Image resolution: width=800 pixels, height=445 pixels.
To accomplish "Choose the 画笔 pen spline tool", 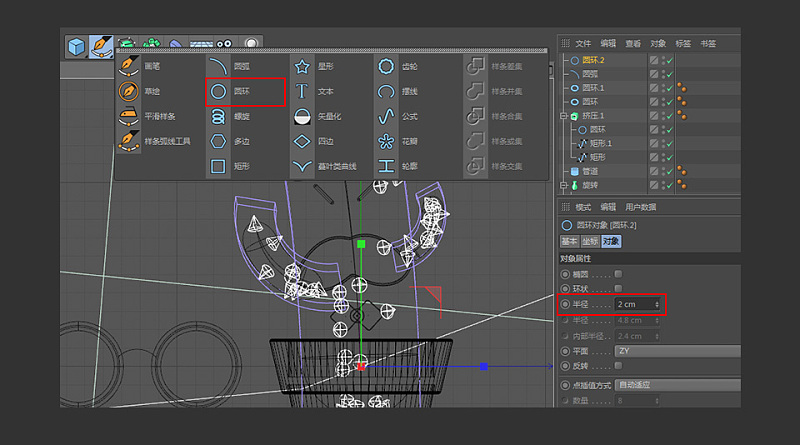I will pyautogui.click(x=151, y=66).
